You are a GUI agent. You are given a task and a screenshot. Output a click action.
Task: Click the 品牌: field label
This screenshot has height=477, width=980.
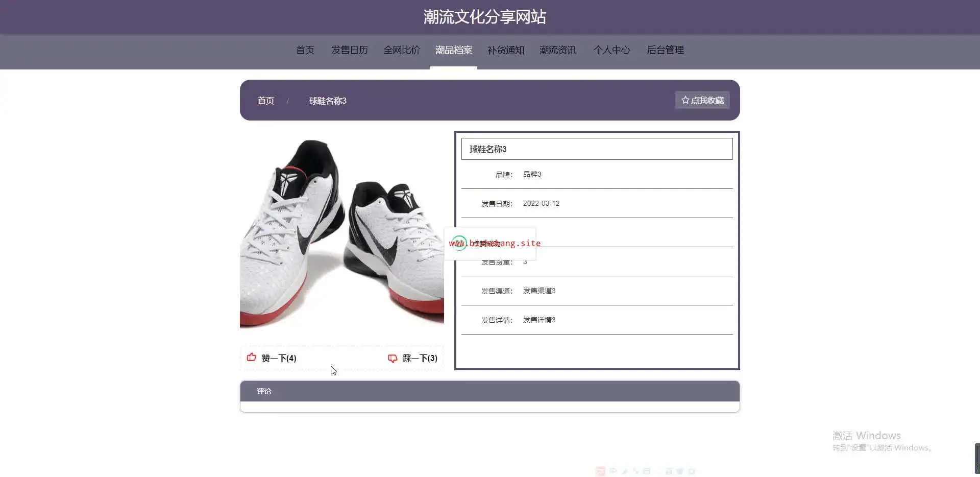pyautogui.click(x=504, y=174)
